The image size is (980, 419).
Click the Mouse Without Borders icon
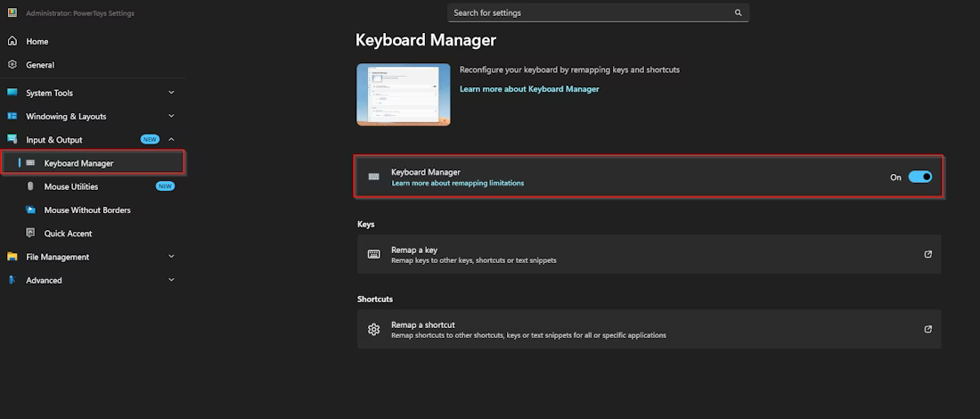(x=30, y=210)
